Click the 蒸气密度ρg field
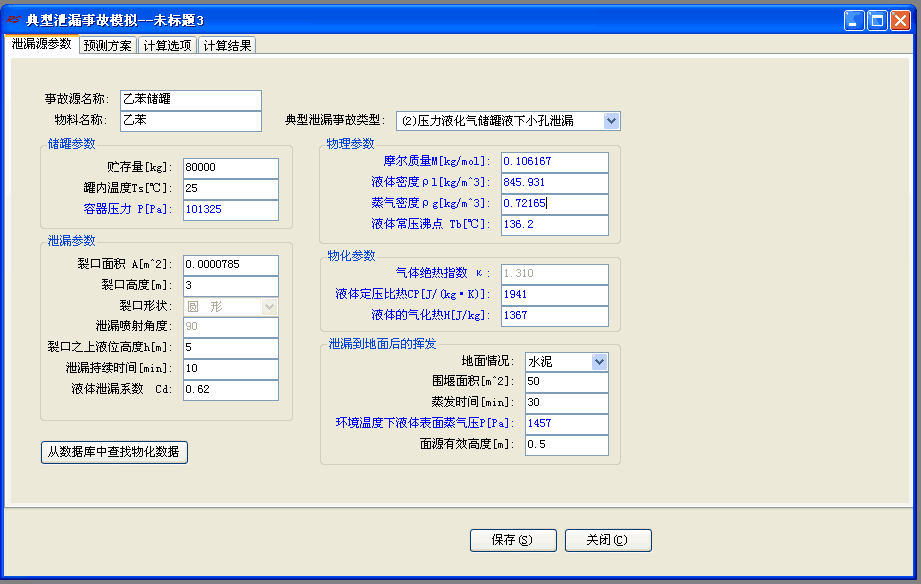 [554, 204]
